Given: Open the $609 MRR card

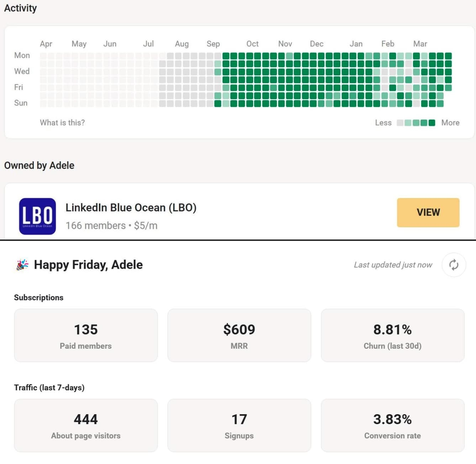Looking at the screenshot, I should tap(239, 335).
